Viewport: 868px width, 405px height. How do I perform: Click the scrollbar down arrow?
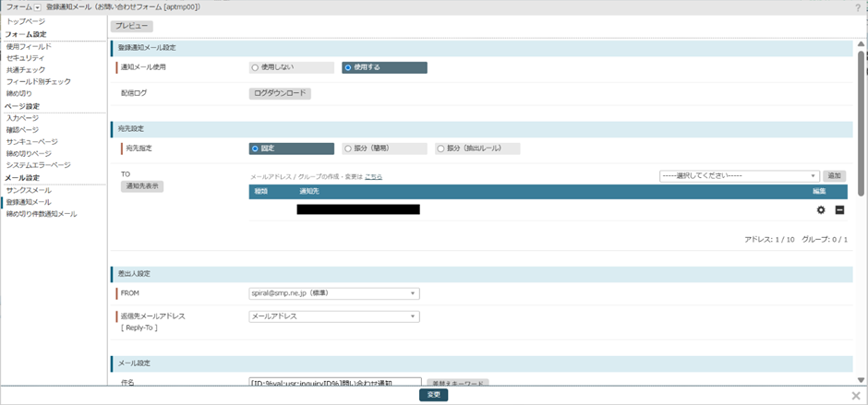[861, 379]
